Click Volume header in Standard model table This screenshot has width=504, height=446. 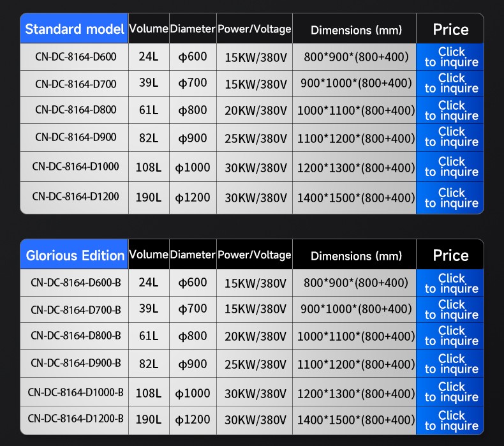click(149, 29)
